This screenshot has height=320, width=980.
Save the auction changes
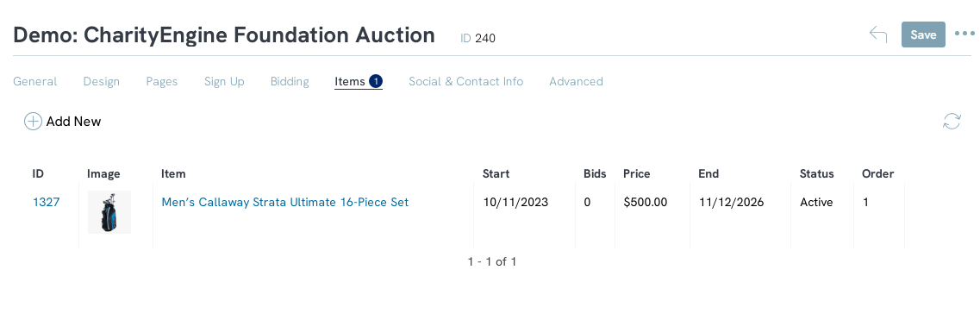tap(923, 35)
